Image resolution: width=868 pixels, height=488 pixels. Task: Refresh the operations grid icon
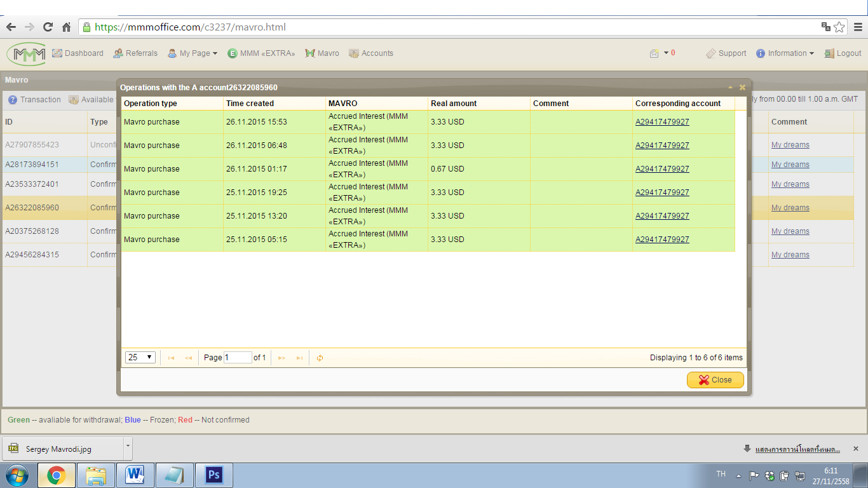[x=320, y=358]
